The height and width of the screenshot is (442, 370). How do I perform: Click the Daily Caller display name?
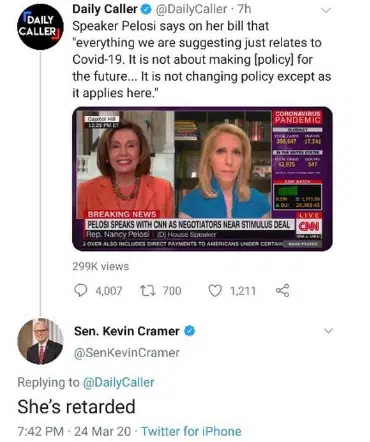click(105, 9)
